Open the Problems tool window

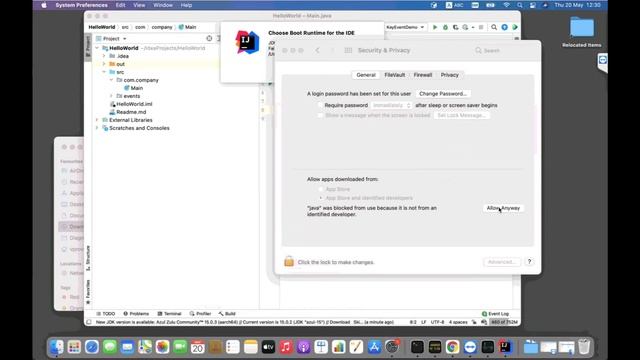(136, 314)
